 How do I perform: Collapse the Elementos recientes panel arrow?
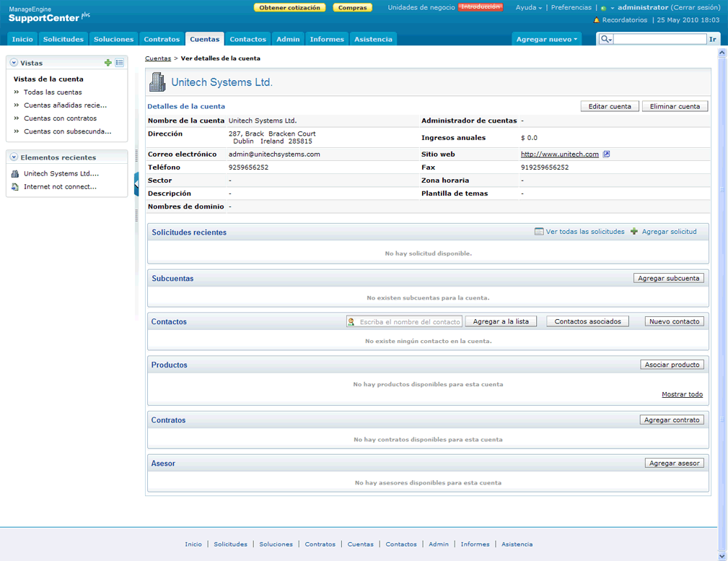tap(14, 157)
